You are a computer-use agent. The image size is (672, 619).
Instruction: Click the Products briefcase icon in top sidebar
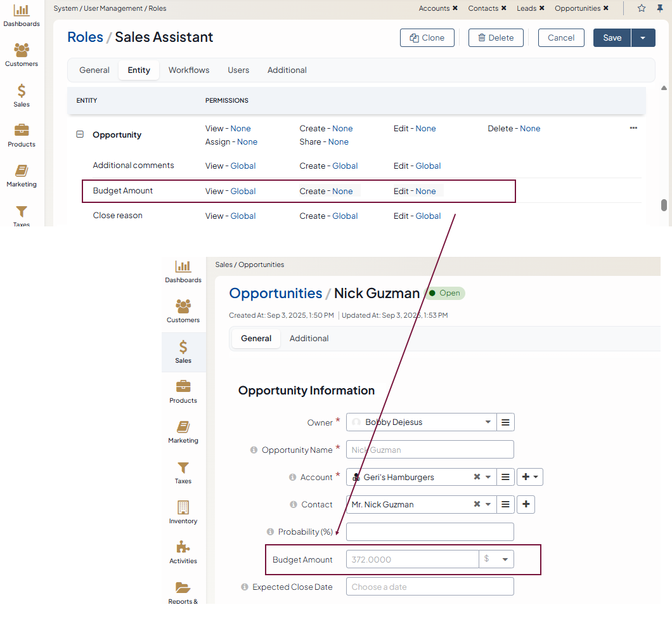click(22, 131)
